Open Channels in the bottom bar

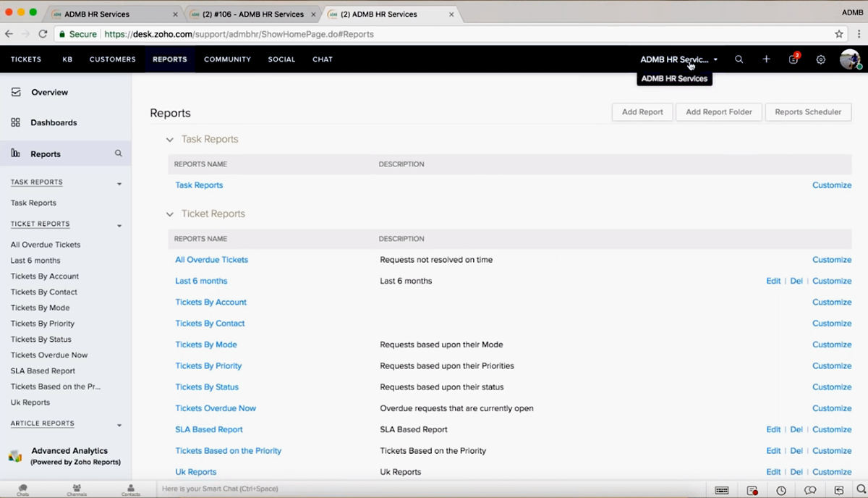pos(77,490)
